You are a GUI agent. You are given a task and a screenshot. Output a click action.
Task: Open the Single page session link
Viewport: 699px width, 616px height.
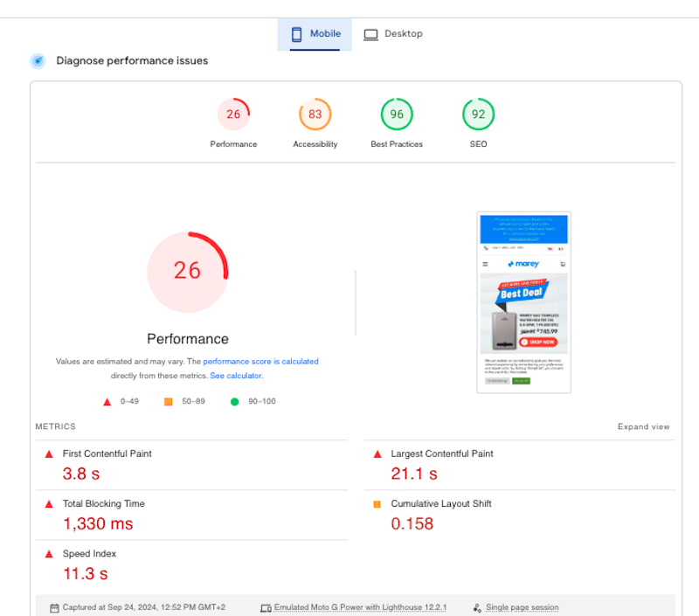[523, 606]
